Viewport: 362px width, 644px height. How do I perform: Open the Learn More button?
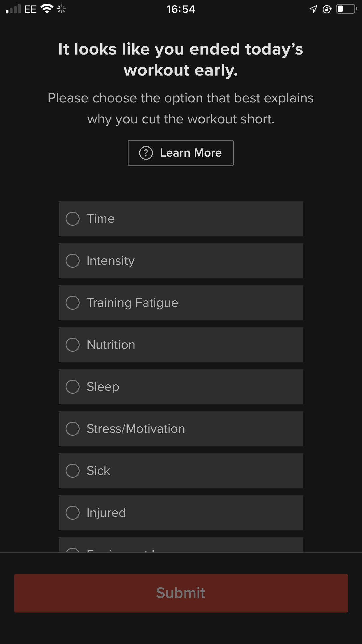pos(181,153)
